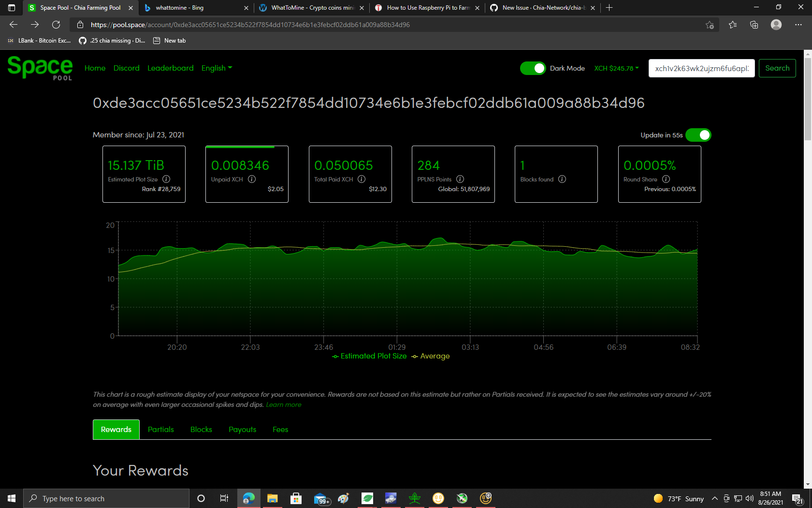812x508 pixels.
Task: Open .25 chia missing GitHub bookmark
Action: pyautogui.click(x=112, y=41)
